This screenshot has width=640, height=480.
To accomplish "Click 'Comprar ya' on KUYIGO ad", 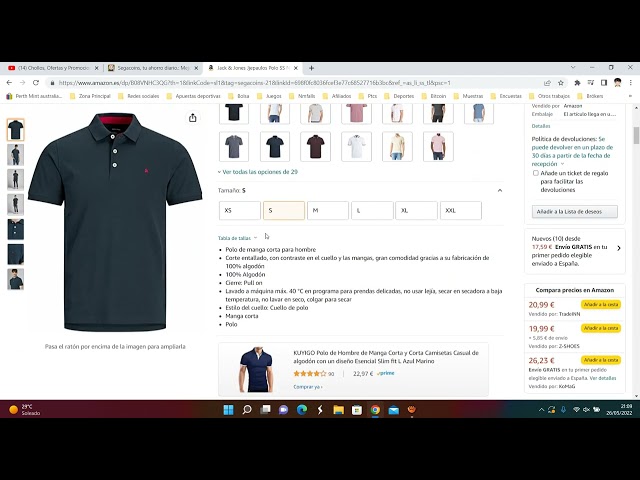I will 308,387.
